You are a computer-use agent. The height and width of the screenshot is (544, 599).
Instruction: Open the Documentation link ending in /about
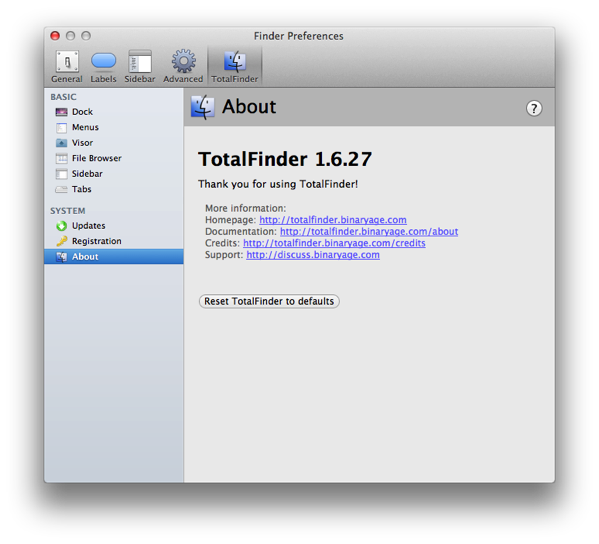[369, 232]
